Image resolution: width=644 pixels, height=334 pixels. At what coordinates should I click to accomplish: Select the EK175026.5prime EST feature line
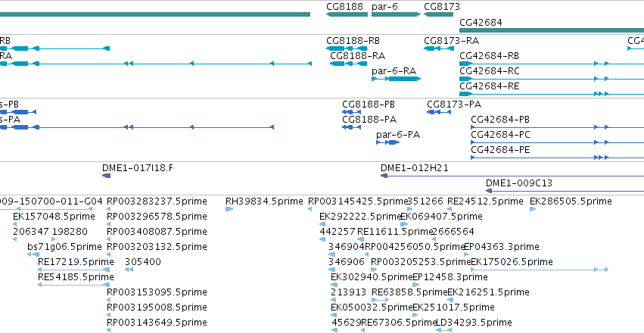[540, 270]
